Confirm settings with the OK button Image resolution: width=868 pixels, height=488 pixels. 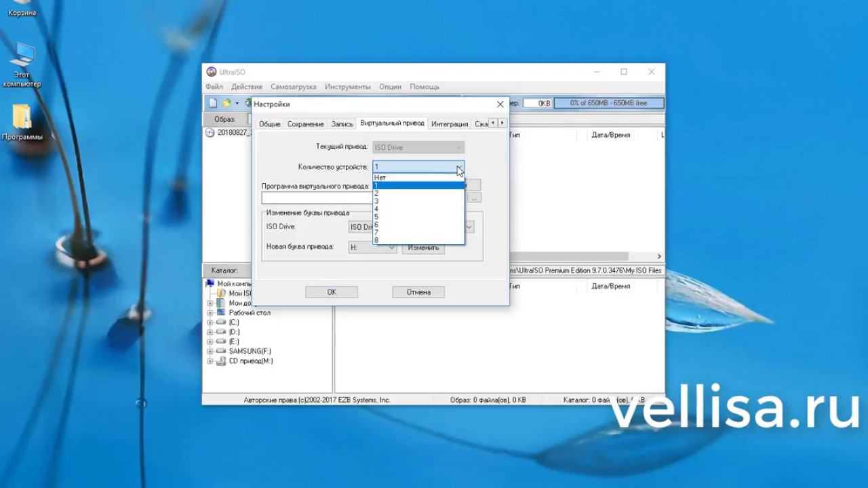(x=332, y=292)
